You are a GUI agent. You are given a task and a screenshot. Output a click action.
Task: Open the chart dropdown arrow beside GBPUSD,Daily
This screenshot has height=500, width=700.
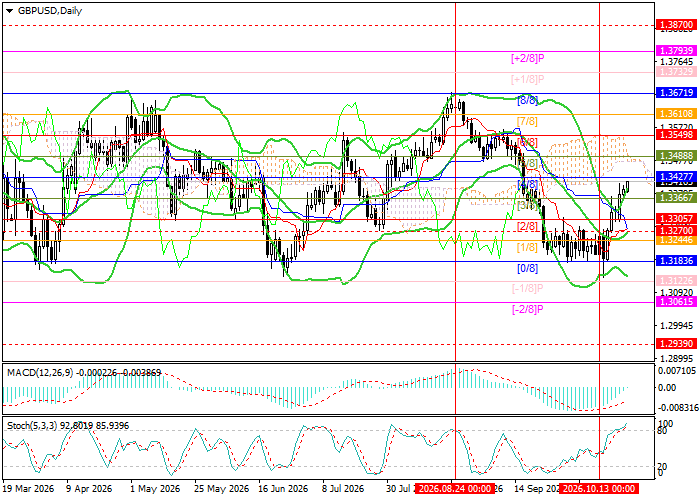(9, 11)
